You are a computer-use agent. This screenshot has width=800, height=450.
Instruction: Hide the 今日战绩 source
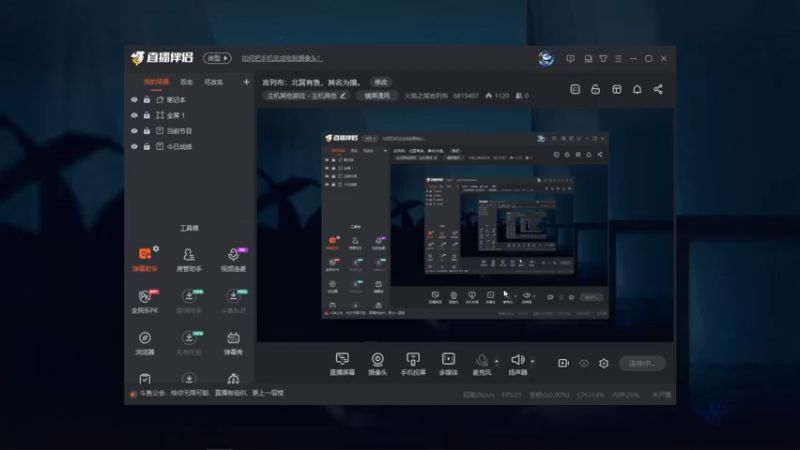coord(134,146)
